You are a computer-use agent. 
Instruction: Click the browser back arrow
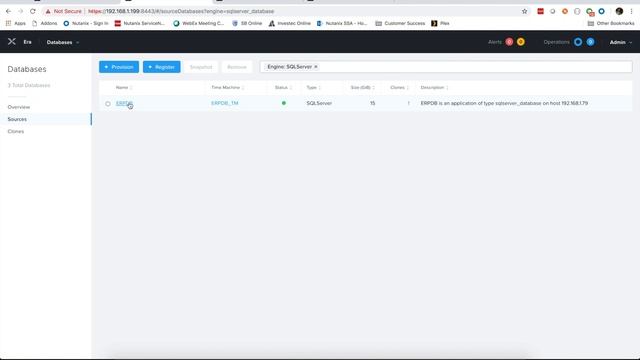pyautogui.click(x=9, y=11)
